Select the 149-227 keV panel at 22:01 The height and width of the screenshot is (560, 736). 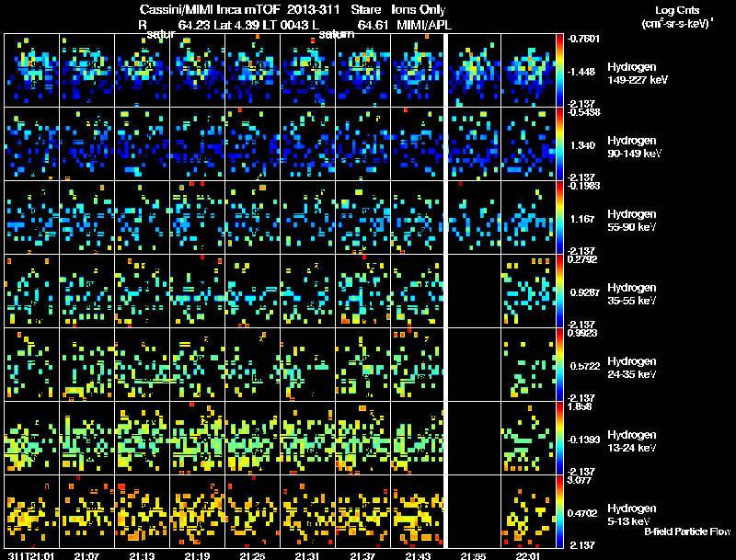coord(528,71)
